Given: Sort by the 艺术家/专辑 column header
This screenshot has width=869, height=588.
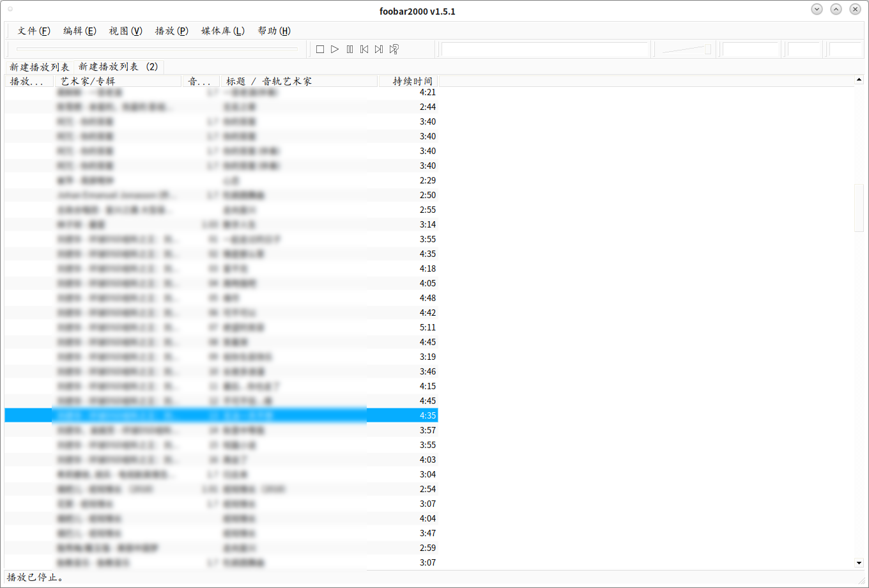Looking at the screenshot, I should [x=86, y=81].
